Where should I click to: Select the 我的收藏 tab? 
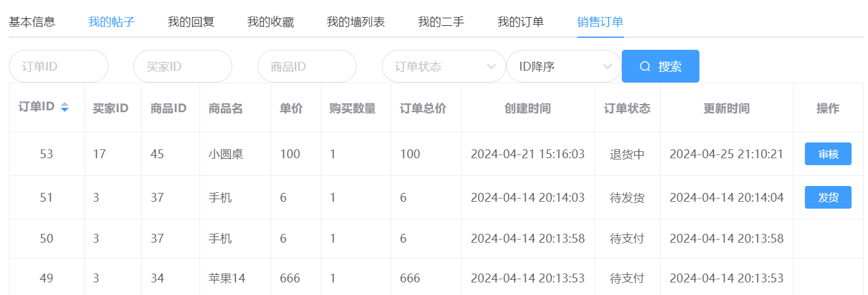tap(271, 22)
